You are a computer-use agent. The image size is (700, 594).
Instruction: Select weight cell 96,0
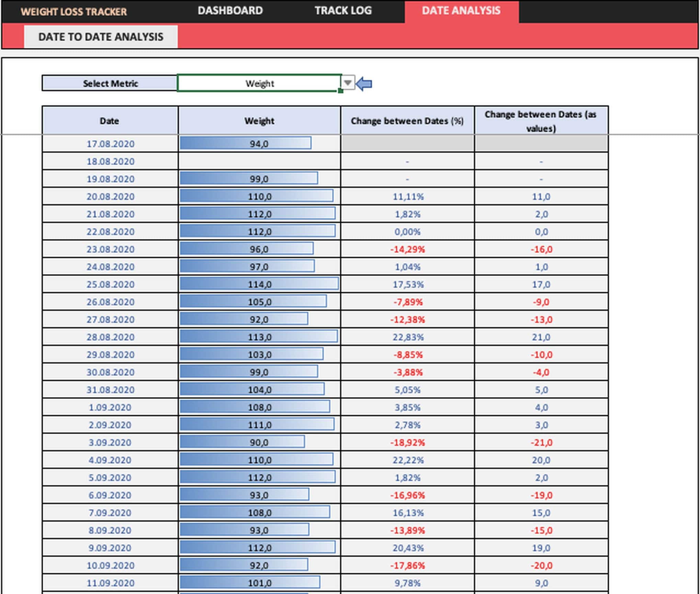pyautogui.click(x=259, y=249)
